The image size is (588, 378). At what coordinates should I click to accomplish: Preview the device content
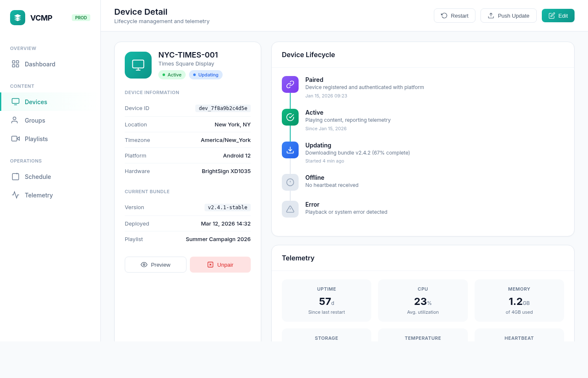[155, 265]
